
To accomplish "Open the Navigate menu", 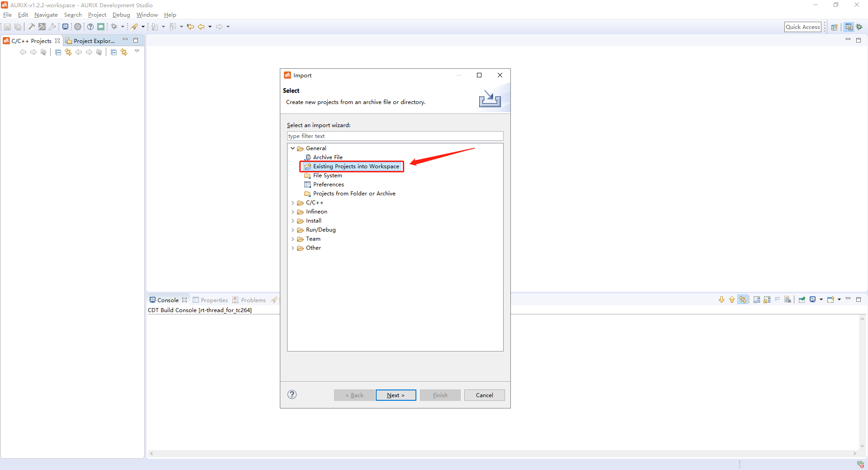I will pyautogui.click(x=46, y=15).
